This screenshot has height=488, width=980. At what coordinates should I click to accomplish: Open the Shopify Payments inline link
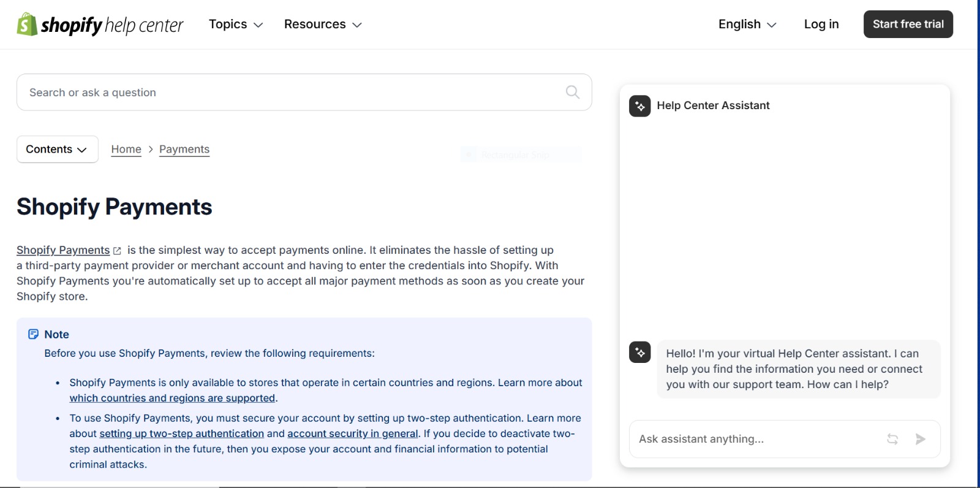click(63, 250)
